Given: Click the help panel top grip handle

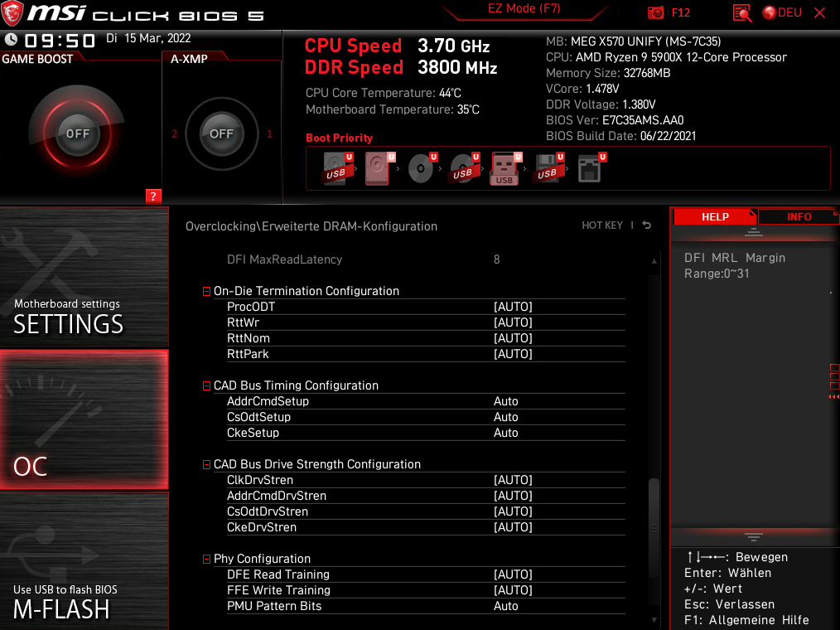Looking at the screenshot, I should click(753, 232).
